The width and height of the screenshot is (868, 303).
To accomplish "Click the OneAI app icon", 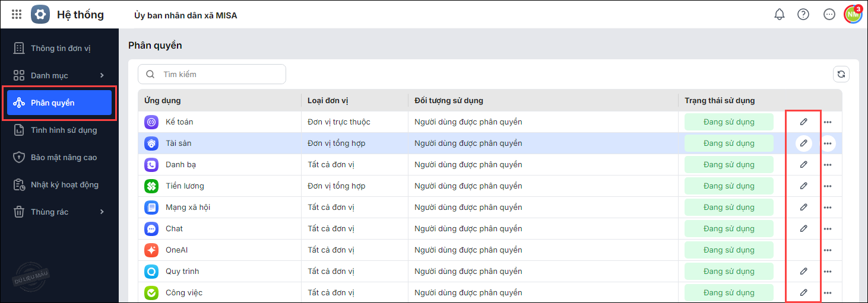I will click(151, 250).
